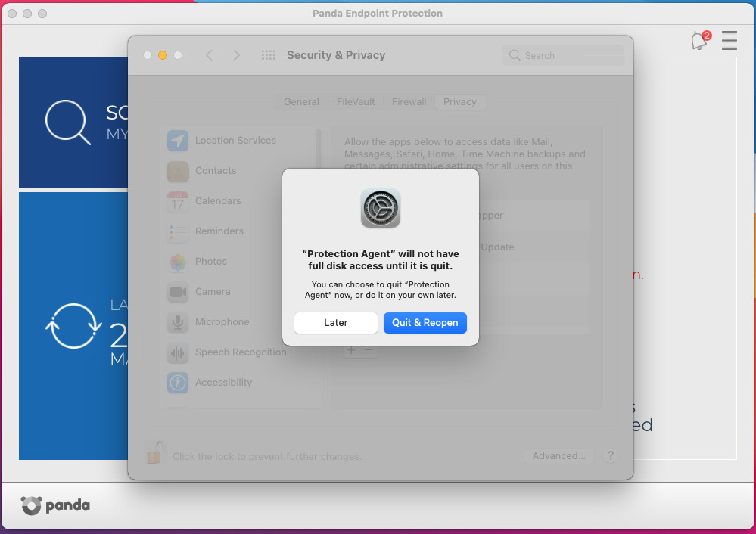Image resolution: width=756 pixels, height=534 pixels.
Task: Add an app with the plus button
Action: click(351, 350)
